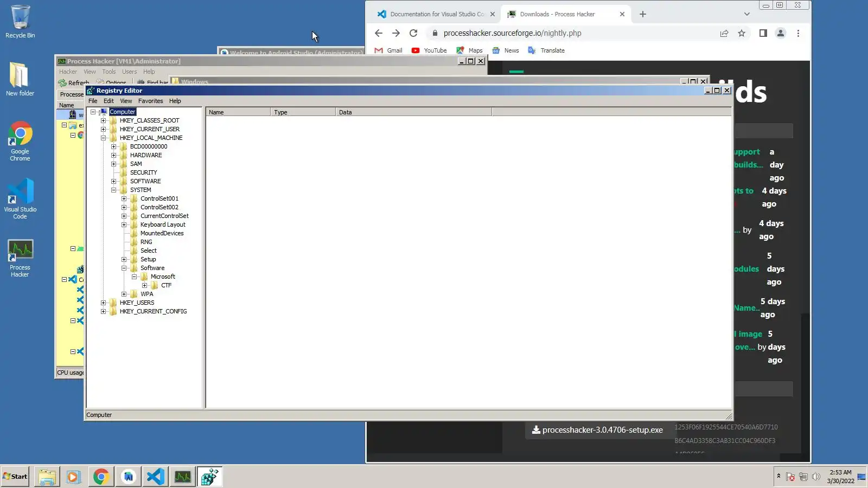Open YouTube bookmark
Screen dimensions: 868x488
429,50
